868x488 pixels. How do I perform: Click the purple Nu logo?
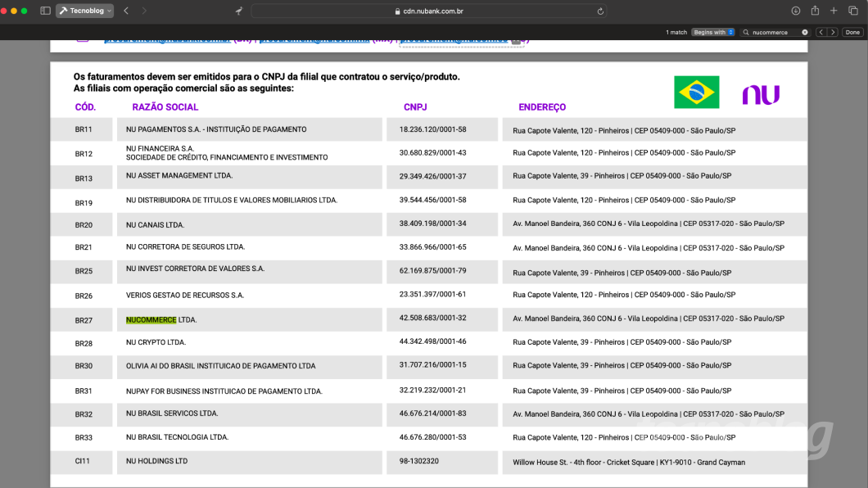761,95
